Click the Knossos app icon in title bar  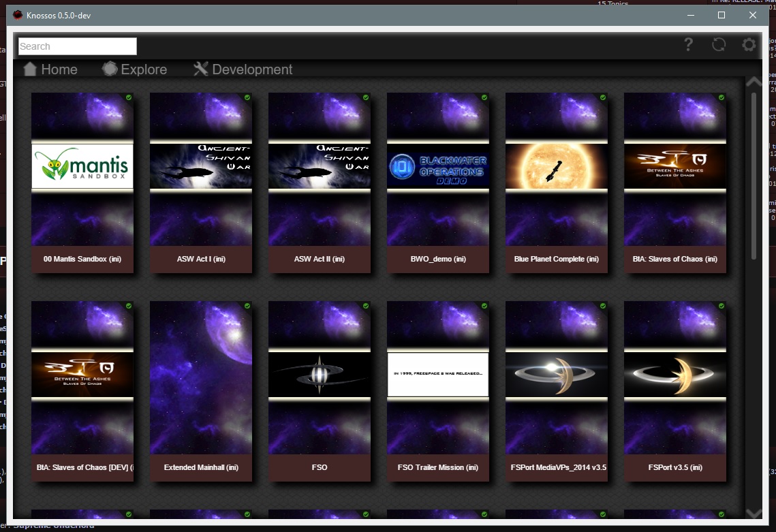pos(17,15)
